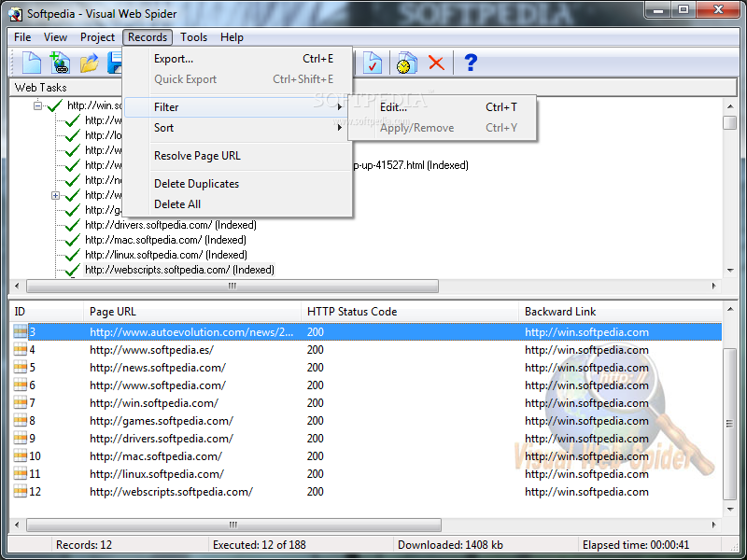Viewport: 747px width, 560px height.
Task: Click green checkmark beside linux.softpedia.com task
Action: click(x=72, y=255)
